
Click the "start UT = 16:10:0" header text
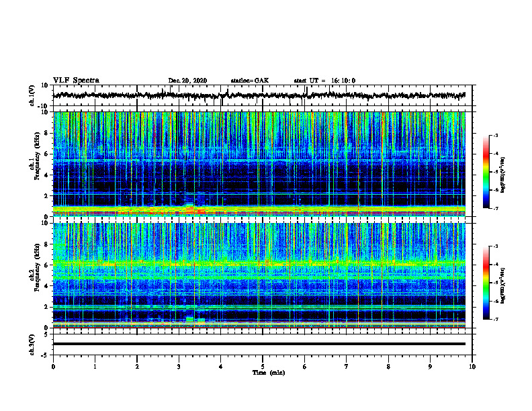click(x=324, y=81)
